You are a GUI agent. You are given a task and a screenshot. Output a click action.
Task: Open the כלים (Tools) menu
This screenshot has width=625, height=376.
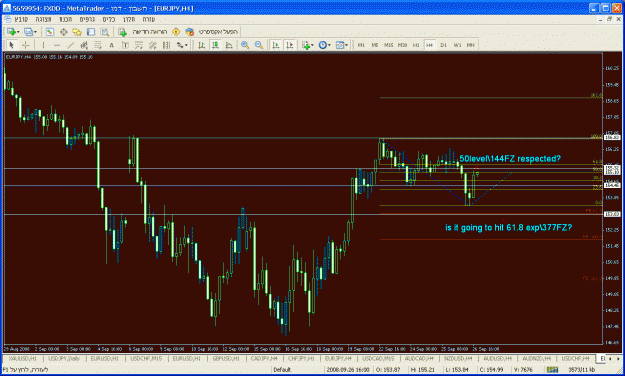click(109, 19)
